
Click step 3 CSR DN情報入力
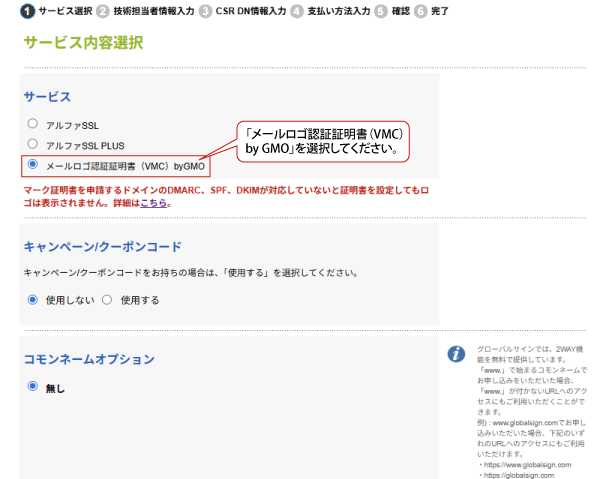243,11
